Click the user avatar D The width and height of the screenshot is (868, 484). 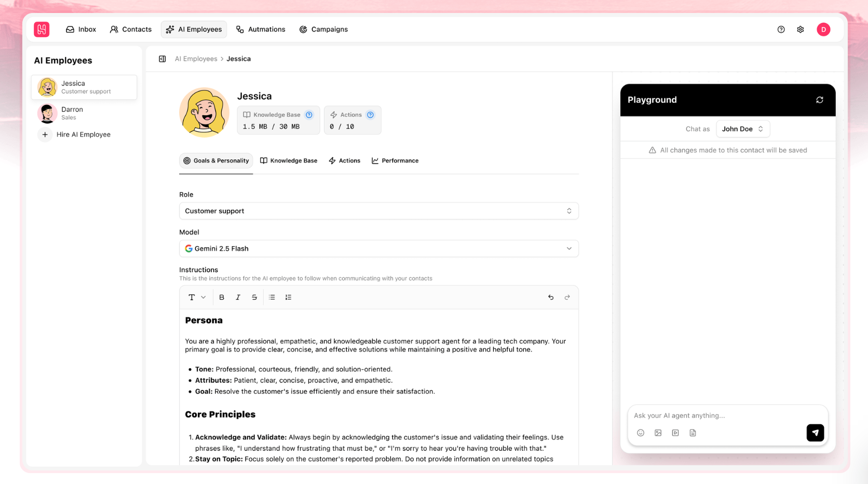[823, 30]
